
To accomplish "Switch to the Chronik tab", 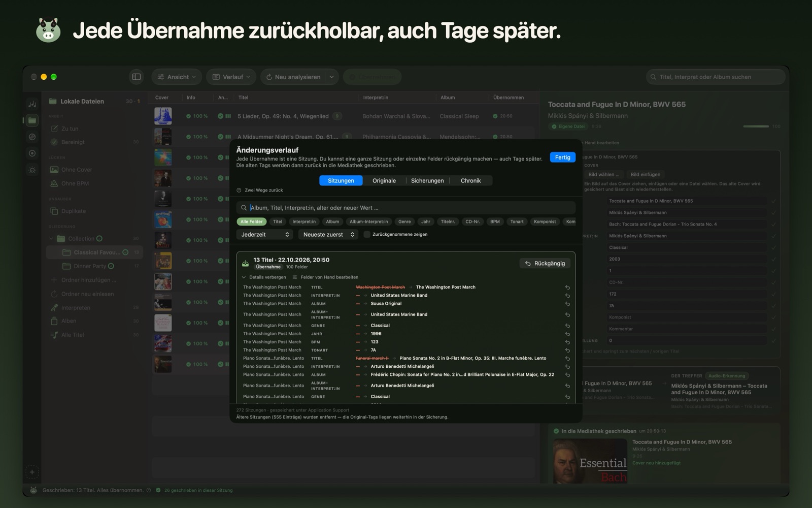I will pos(470,180).
